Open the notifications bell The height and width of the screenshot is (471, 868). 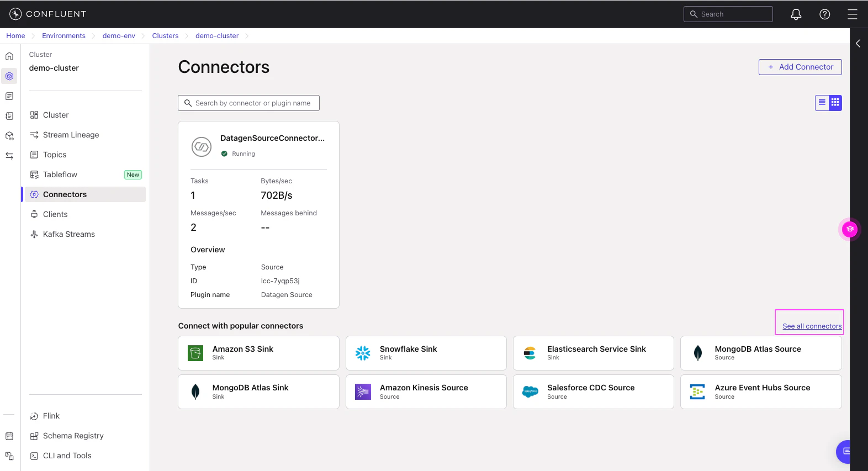[x=796, y=14]
